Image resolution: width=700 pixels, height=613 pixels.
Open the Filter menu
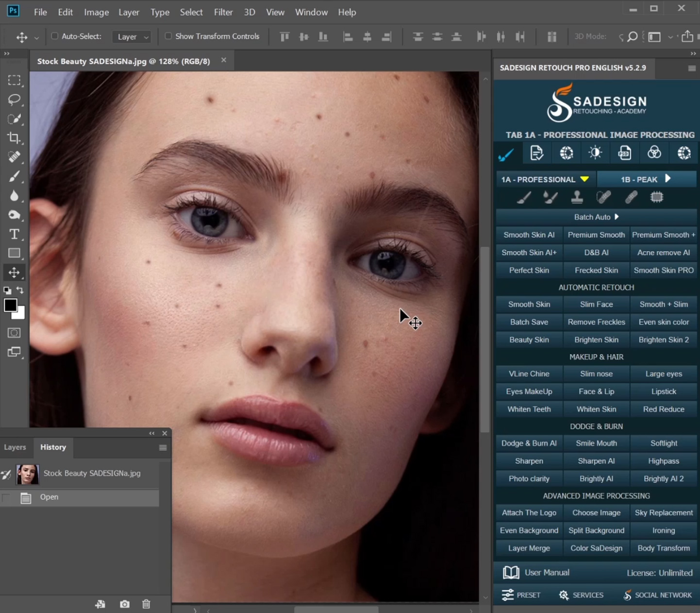pyautogui.click(x=223, y=12)
